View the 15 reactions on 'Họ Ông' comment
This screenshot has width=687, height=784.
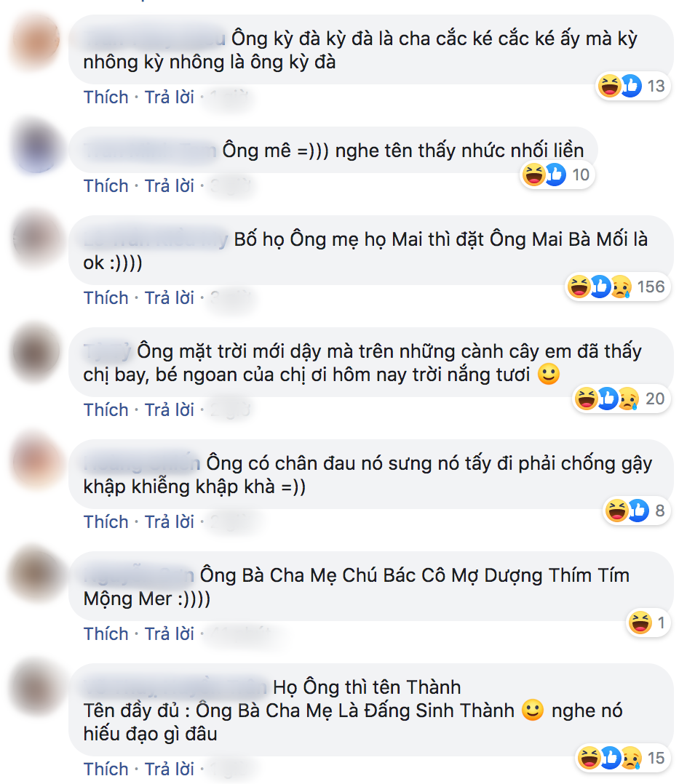coord(622,758)
